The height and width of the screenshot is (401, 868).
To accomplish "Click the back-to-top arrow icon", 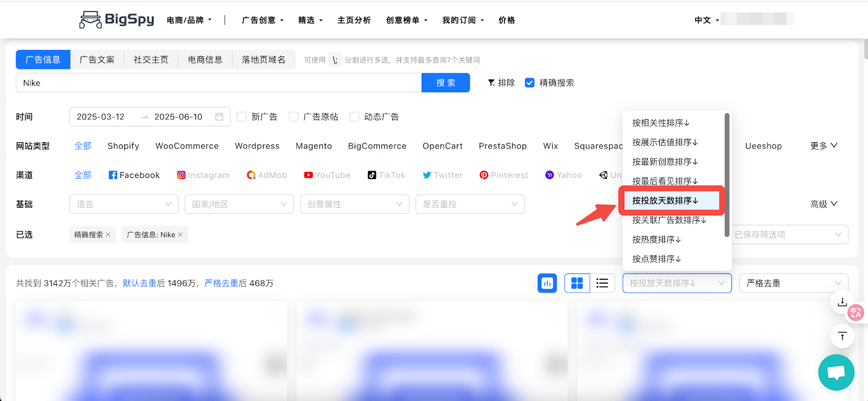I will (843, 336).
